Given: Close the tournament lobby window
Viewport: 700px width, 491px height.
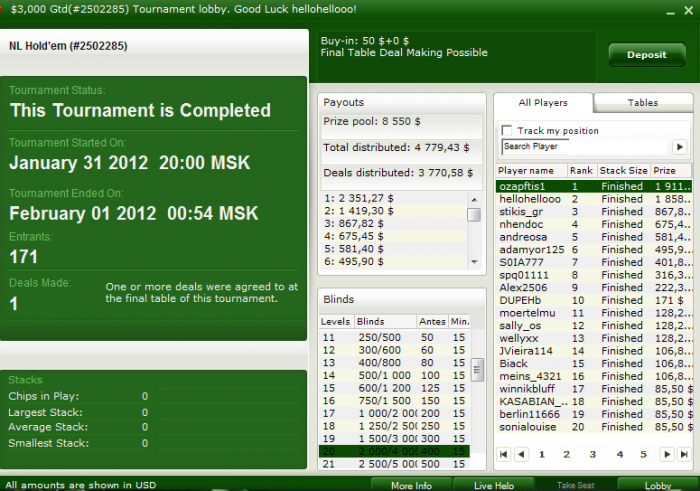Looking at the screenshot, I should click(689, 10).
